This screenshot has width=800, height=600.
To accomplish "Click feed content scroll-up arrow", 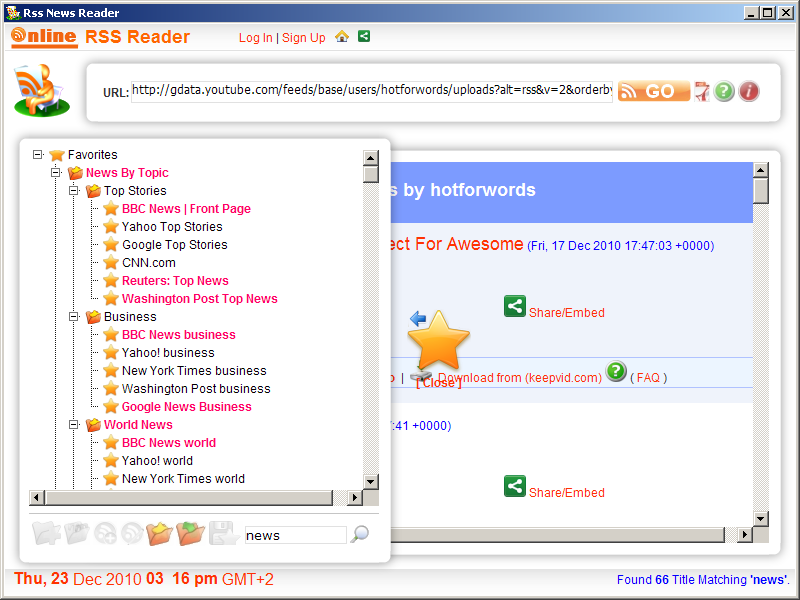I will [x=760, y=170].
